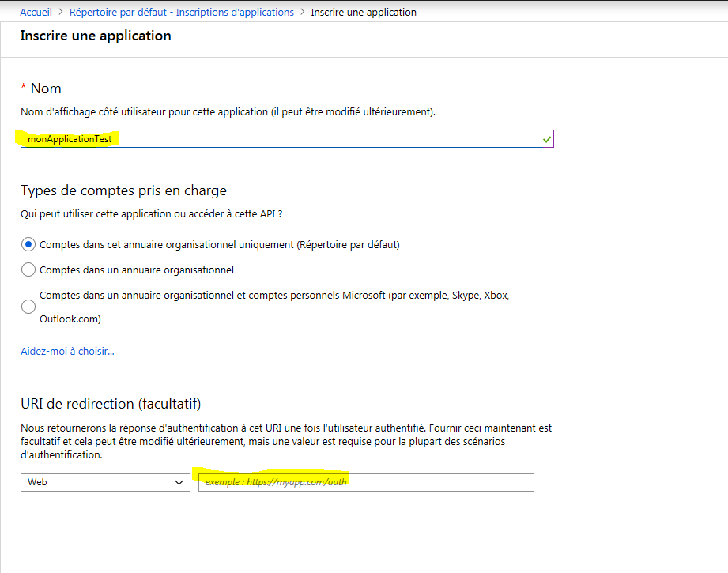Open the Web platform type dropdown

click(105, 482)
